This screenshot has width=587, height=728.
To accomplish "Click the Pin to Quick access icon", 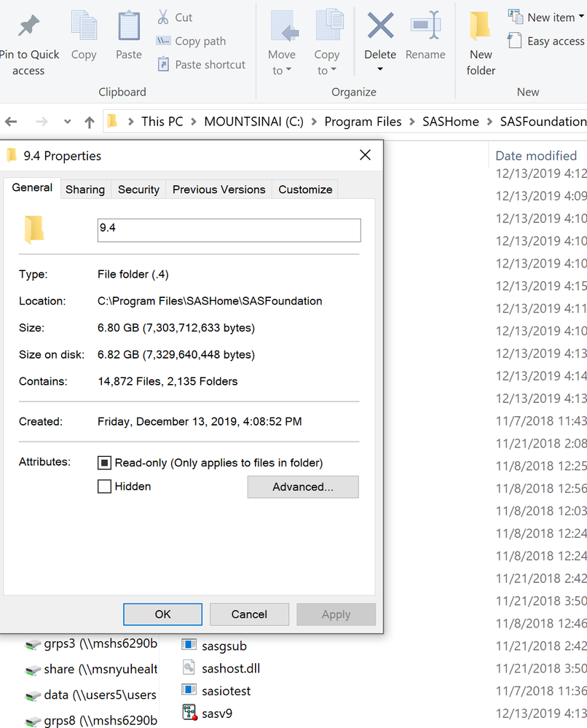I will 28,26.
